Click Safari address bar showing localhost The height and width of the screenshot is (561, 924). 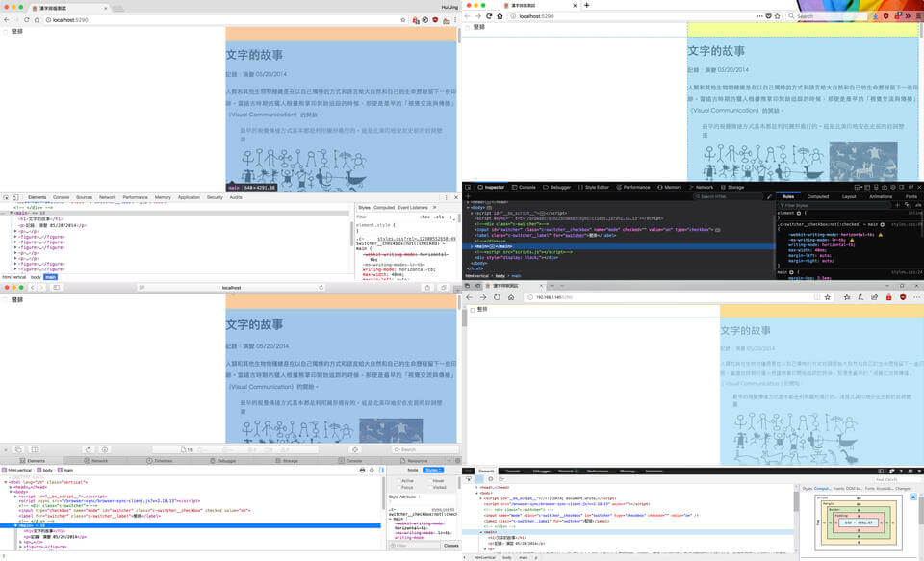coord(231,288)
